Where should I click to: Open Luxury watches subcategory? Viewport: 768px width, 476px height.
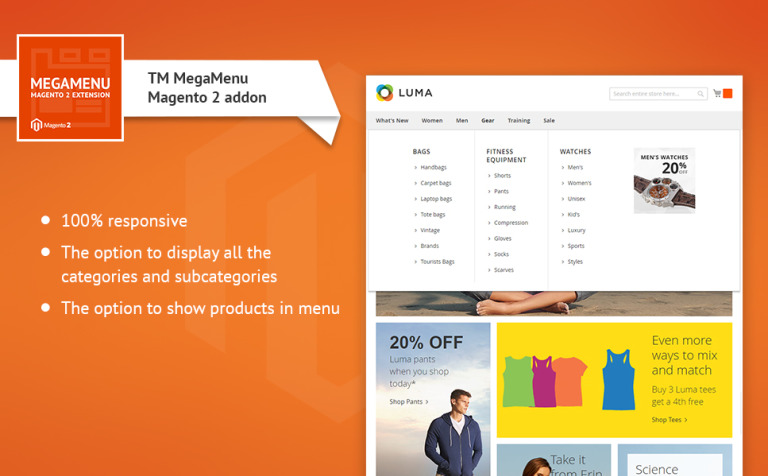click(576, 230)
